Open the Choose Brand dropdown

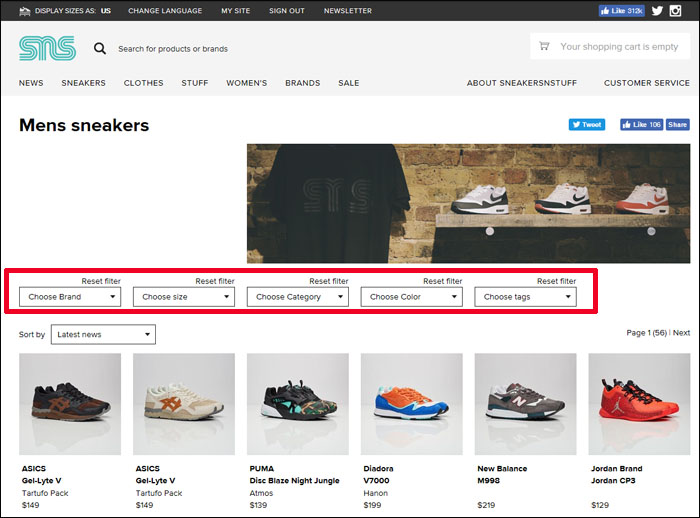click(70, 297)
